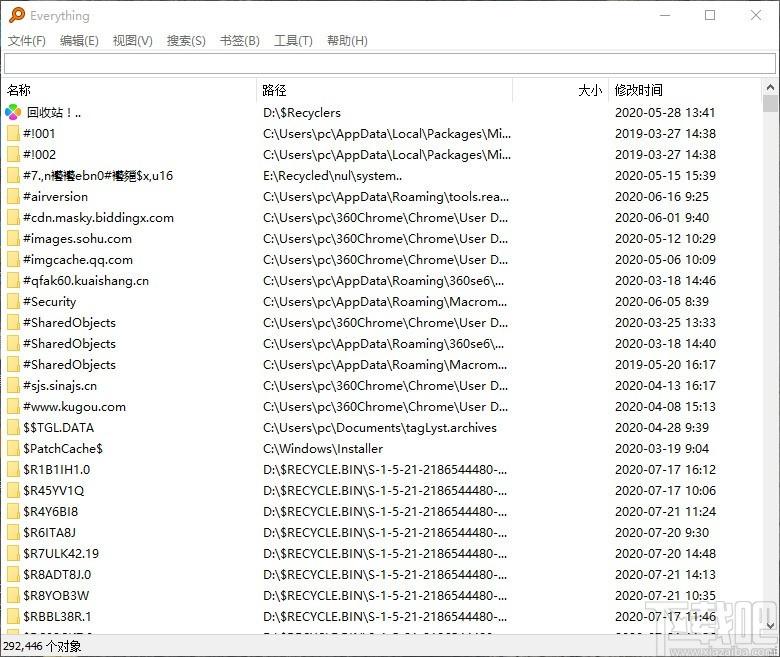Select the #images.sohu.com folder entry

[77, 239]
